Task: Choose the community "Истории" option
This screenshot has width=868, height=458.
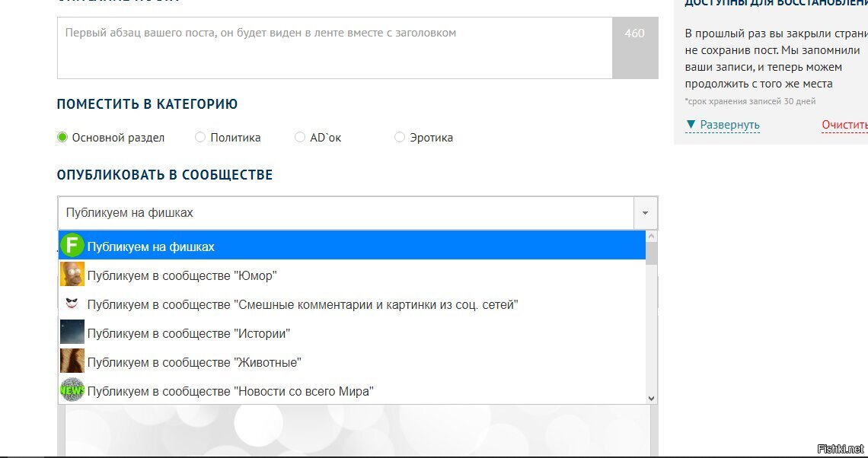Action: [x=352, y=332]
